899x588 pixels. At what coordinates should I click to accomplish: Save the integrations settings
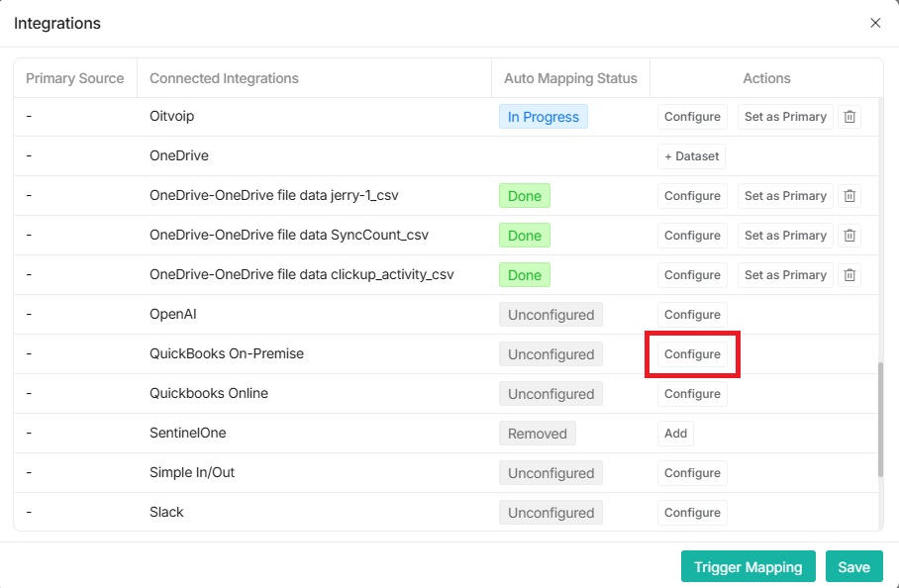(x=853, y=567)
